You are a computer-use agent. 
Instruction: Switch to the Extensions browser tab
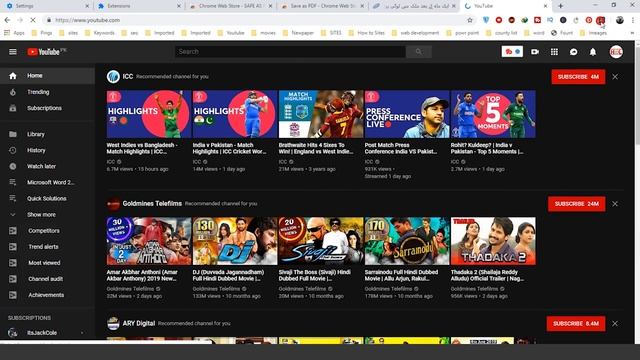click(139, 6)
